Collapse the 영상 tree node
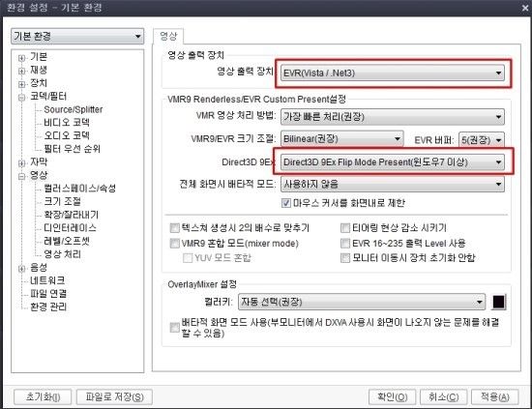532x409 pixels. pos(21,176)
